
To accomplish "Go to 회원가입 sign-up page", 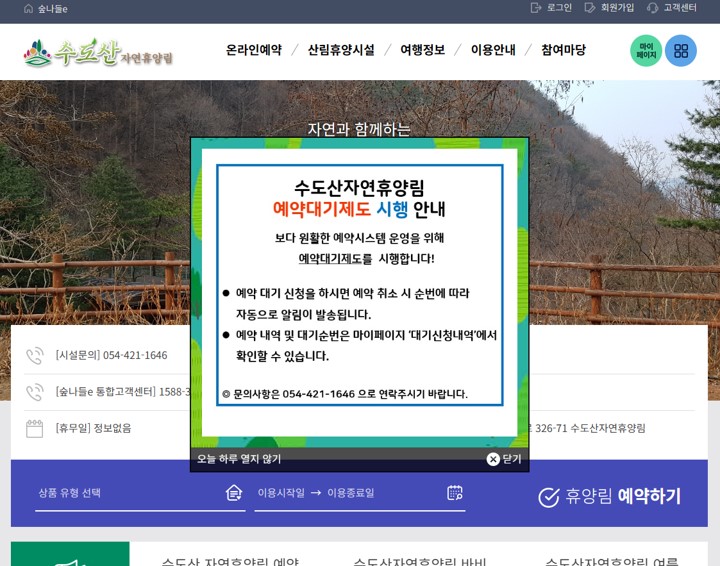I will pos(609,8).
